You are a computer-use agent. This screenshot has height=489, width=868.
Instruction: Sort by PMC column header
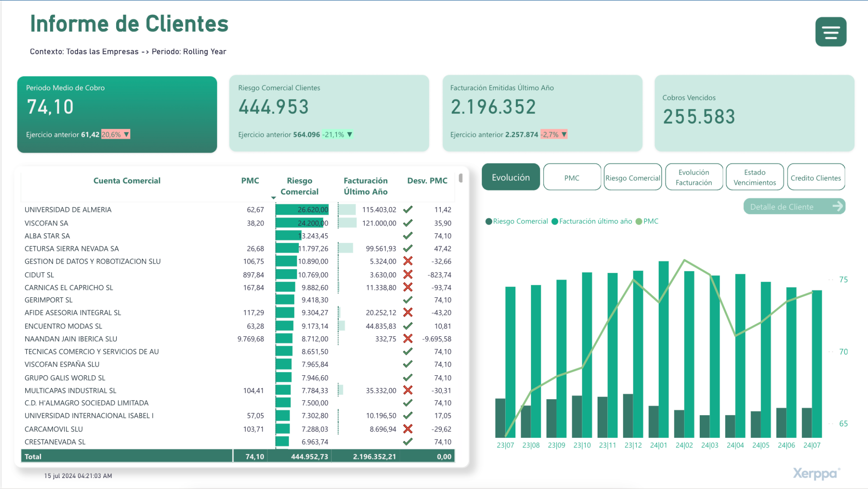tap(250, 181)
